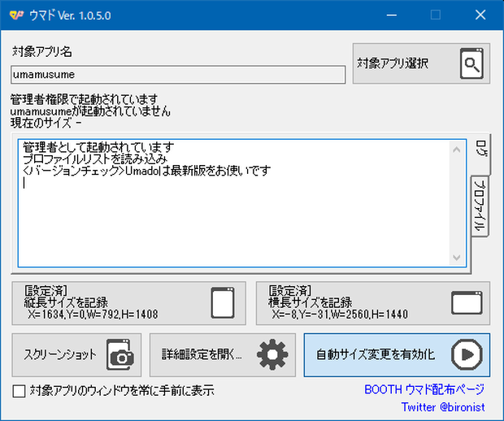Screen dimensions: 504x421
Task: Enable 自動サイズ変更を有効化
Action: tap(397, 355)
